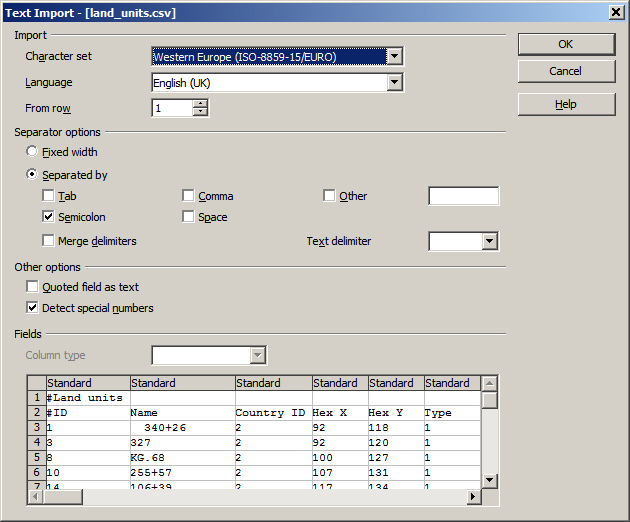Select the Standard header above Country ID

click(274, 383)
